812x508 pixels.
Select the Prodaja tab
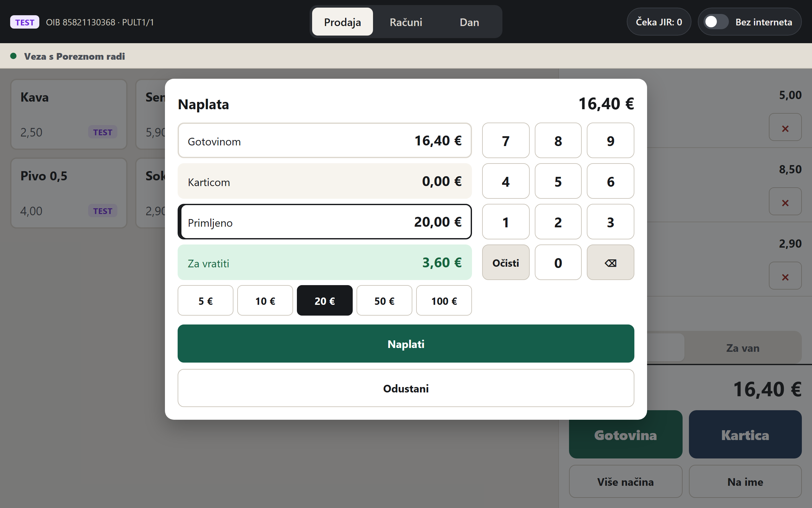point(342,22)
